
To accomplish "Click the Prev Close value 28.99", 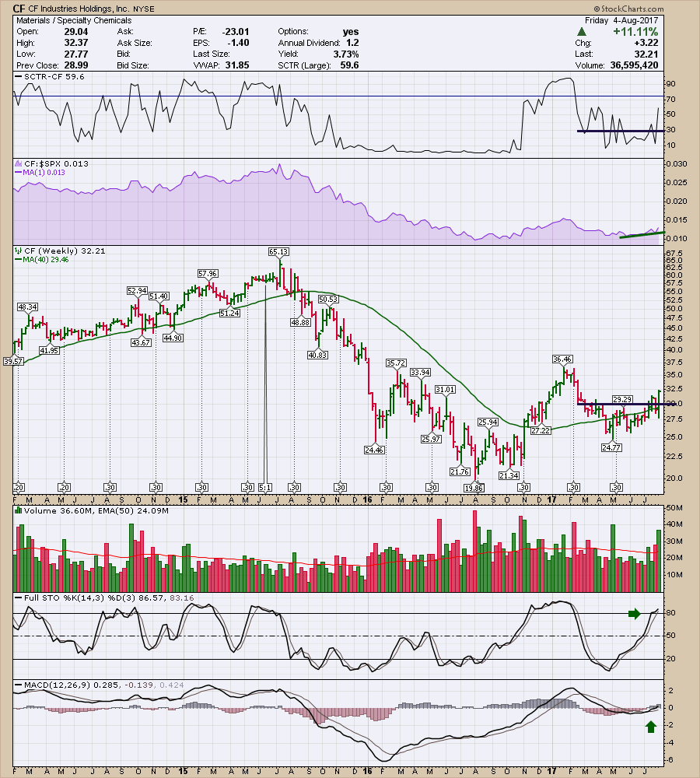I will click(x=76, y=65).
